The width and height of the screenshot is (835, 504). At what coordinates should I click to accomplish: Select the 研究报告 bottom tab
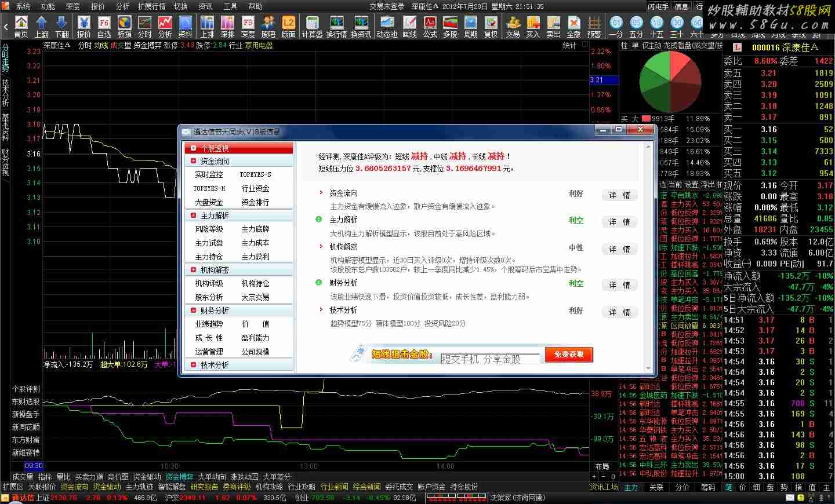point(205,487)
